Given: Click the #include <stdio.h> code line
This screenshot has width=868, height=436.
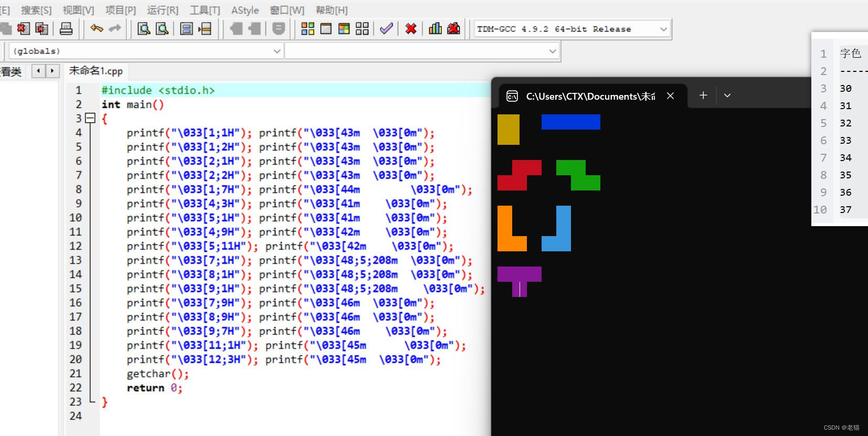Looking at the screenshot, I should pyautogui.click(x=158, y=90).
